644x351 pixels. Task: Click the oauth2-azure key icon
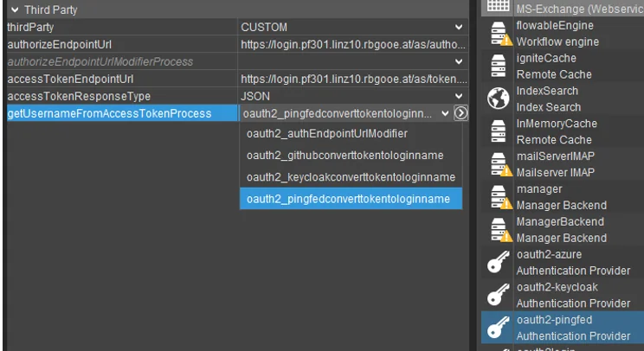click(499, 263)
